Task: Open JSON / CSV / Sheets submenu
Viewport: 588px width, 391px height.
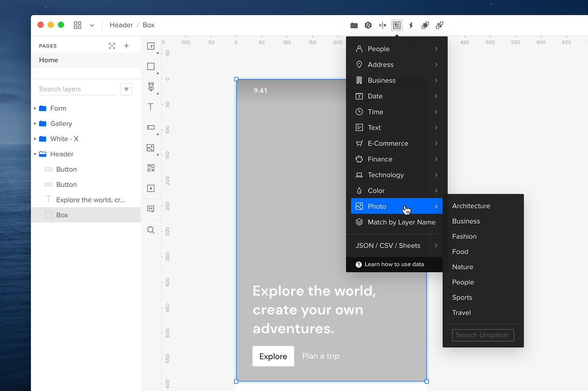Action: point(396,246)
